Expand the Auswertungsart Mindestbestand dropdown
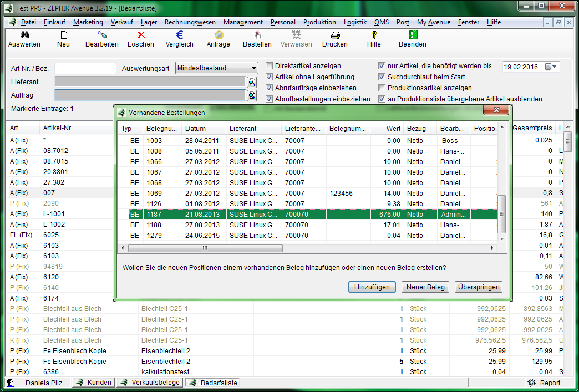Screen dimensions: 579x392 [x=253, y=68]
